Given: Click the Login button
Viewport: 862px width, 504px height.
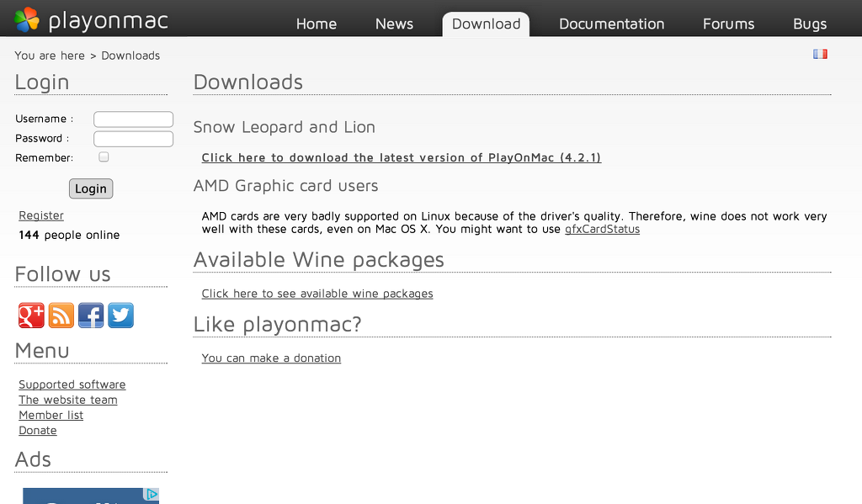Looking at the screenshot, I should click(91, 188).
